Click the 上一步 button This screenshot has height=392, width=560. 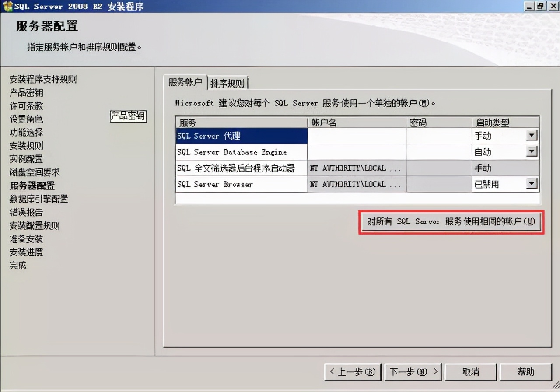tap(353, 372)
